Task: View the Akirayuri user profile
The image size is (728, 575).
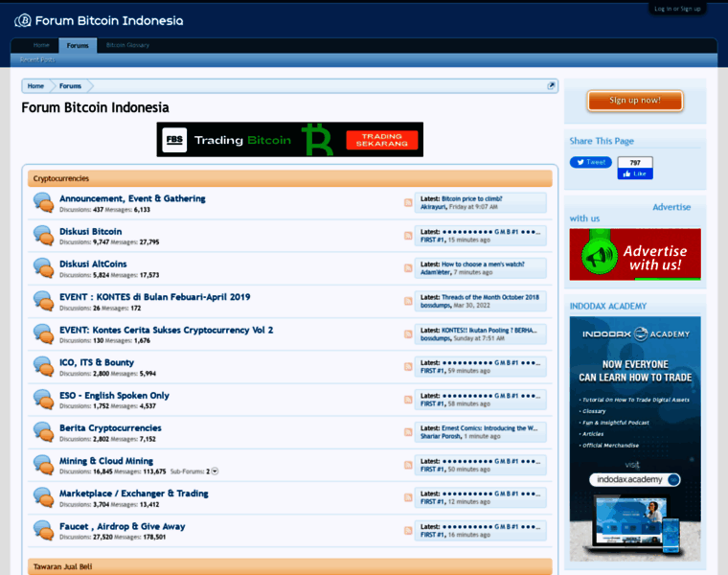Action: (x=433, y=207)
